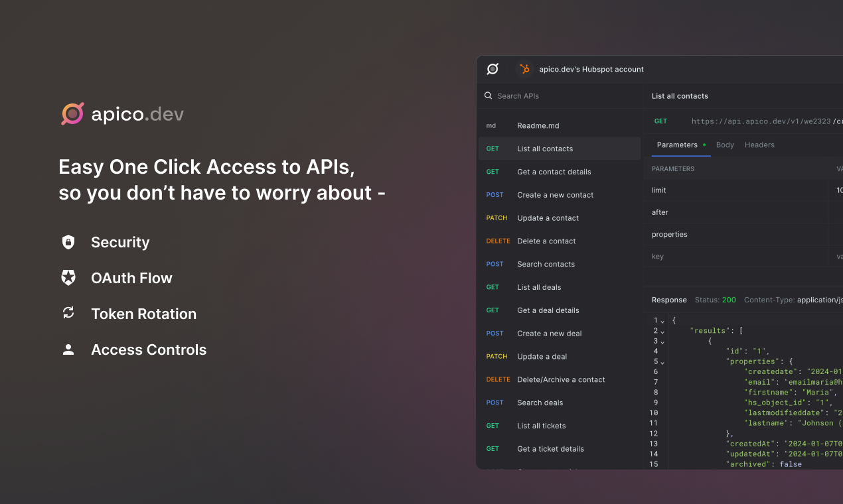Switch to the Body tab
The height and width of the screenshot is (504, 843).
coord(725,145)
